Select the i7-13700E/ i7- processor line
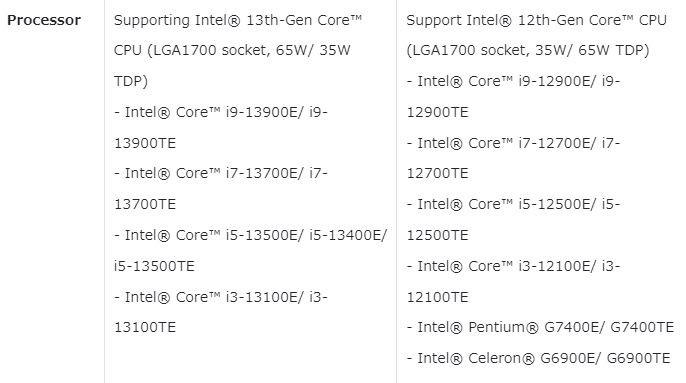The image size is (686, 383). coord(220,173)
